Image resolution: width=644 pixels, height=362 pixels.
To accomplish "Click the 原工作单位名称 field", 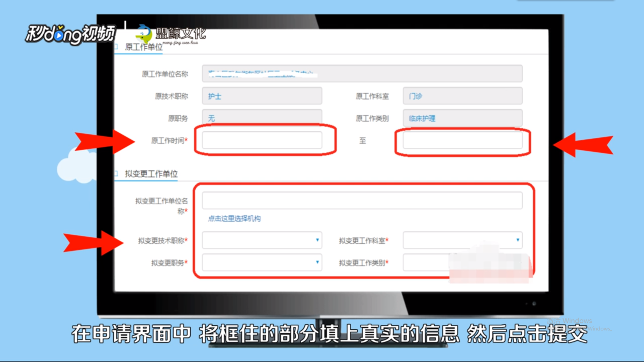I will click(362, 73).
